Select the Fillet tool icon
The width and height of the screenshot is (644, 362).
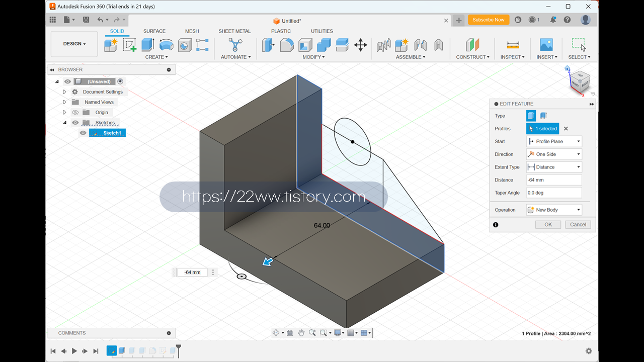pyautogui.click(x=287, y=45)
